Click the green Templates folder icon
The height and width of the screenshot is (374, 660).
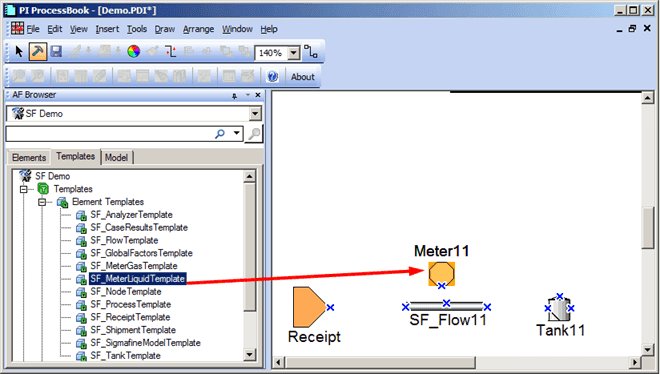[43, 189]
